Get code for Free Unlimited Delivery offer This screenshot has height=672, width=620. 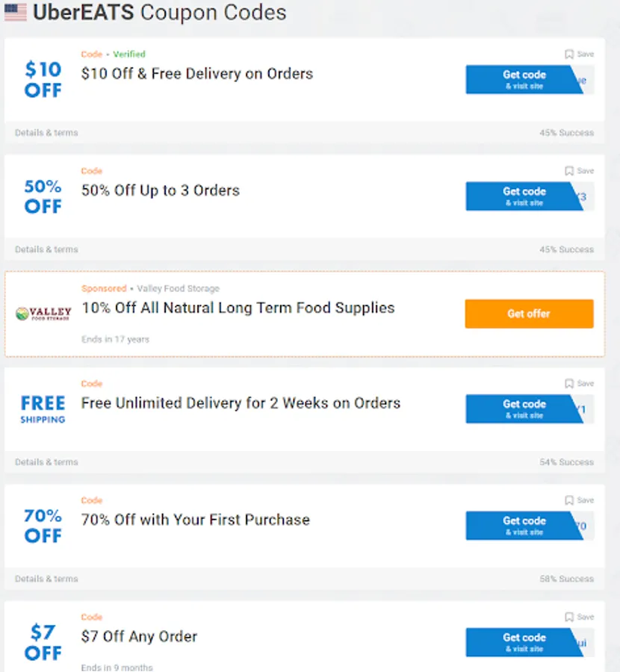point(524,409)
